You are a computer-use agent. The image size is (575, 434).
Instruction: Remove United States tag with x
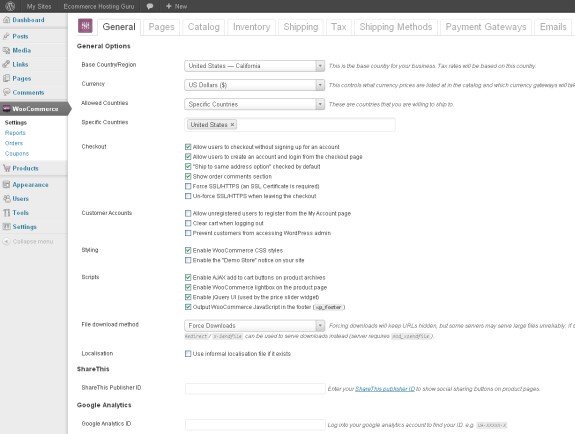(232, 125)
